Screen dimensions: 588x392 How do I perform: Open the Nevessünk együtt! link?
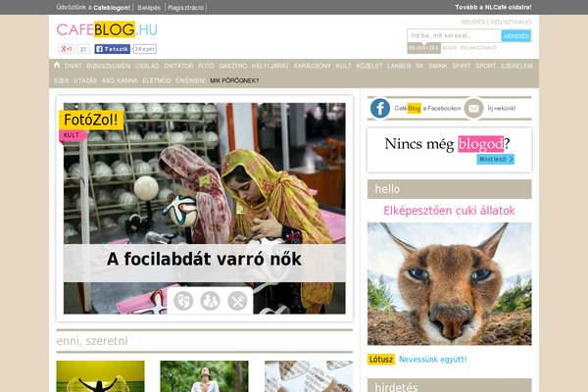(433, 360)
